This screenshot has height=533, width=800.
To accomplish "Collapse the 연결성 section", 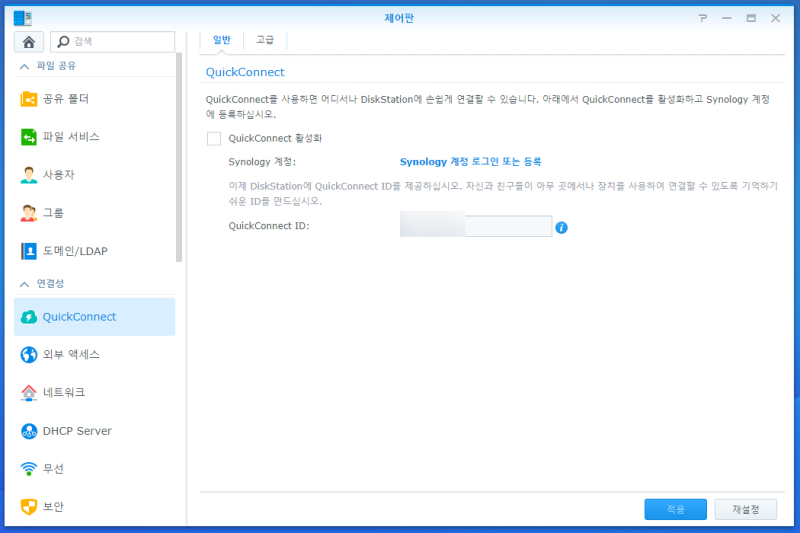I will click(x=24, y=284).
